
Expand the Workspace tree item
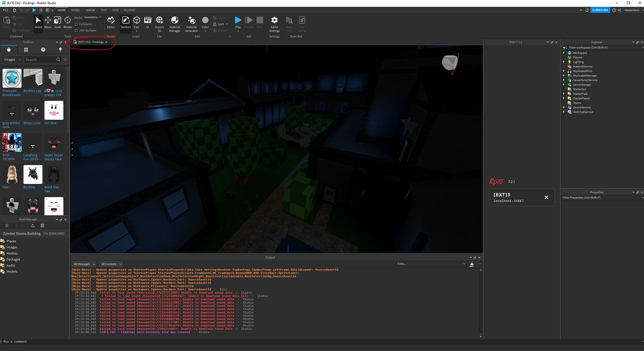point(564,52)
